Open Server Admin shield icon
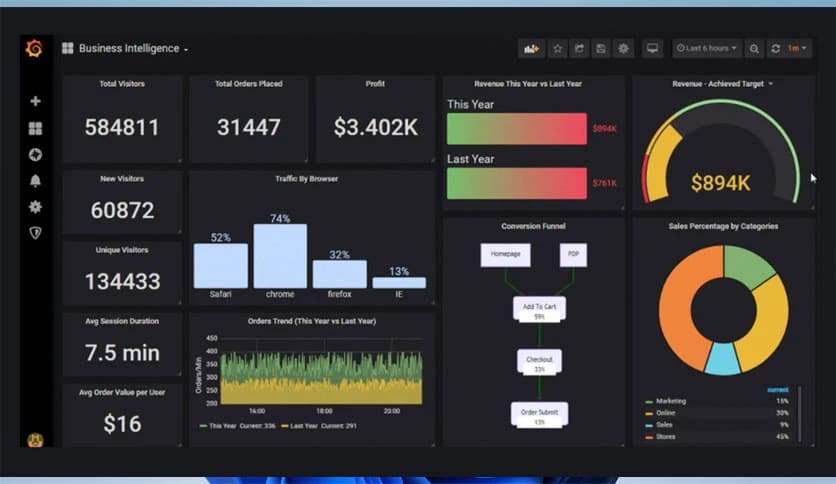836x484 pixels. coord(35,233)
